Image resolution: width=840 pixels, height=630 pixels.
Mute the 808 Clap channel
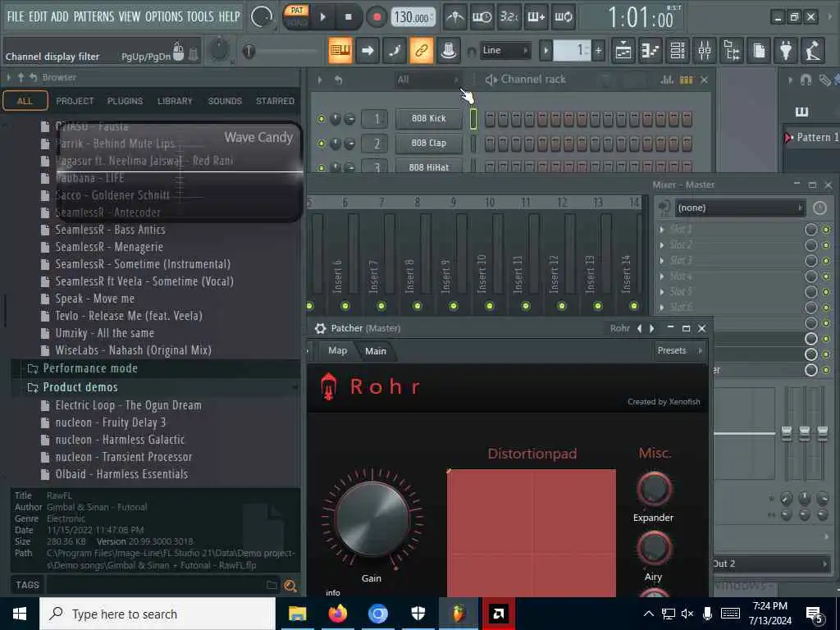[x=321, y=144]
